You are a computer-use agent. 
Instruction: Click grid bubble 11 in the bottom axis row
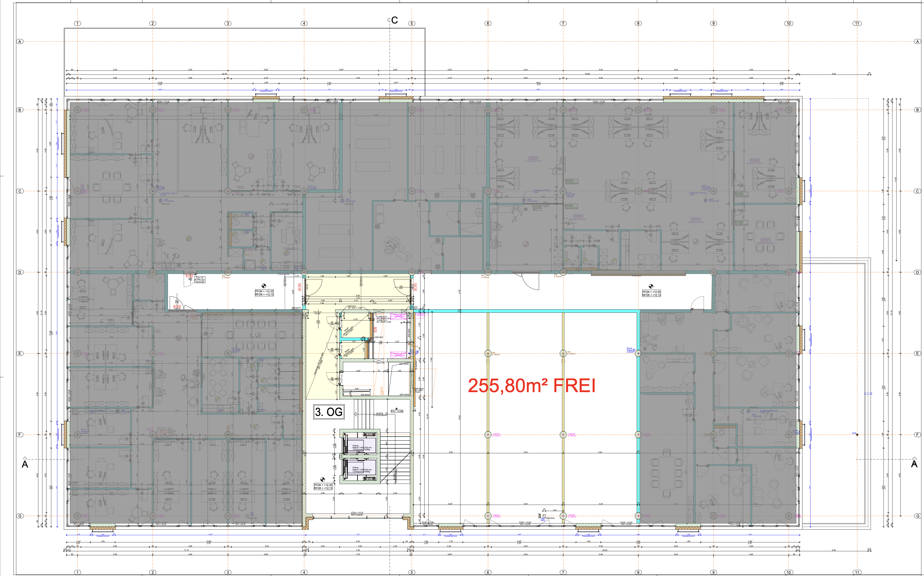857,572
